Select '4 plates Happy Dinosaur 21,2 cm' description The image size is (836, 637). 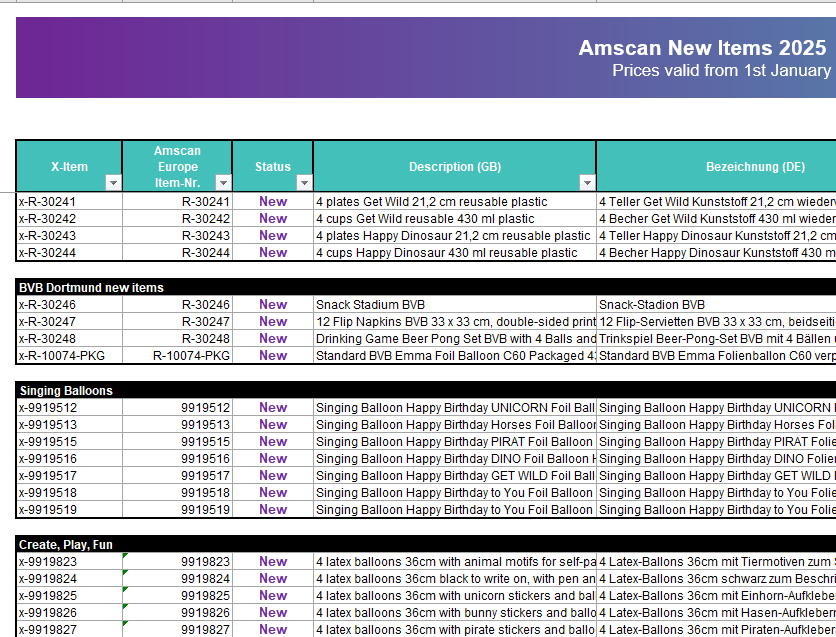455,236
